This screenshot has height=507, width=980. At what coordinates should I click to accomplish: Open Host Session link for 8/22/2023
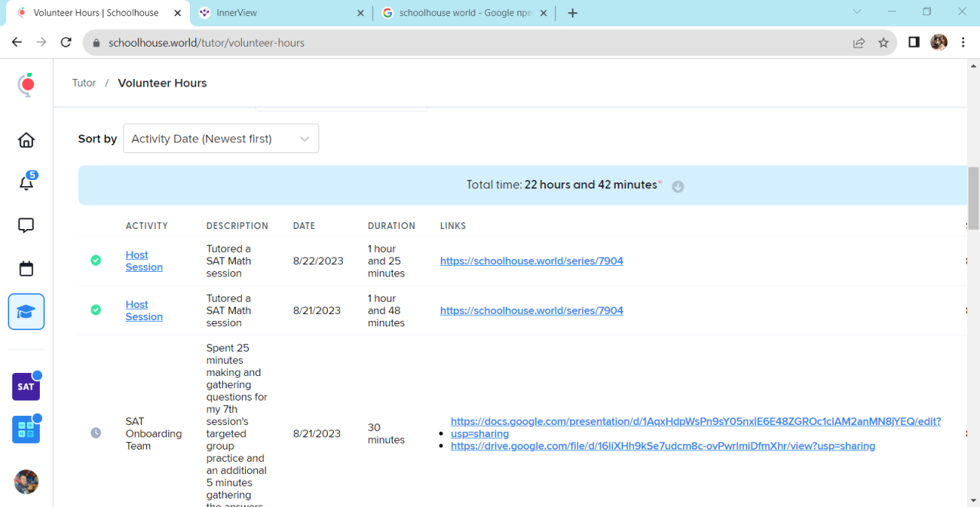pos(144,261)
